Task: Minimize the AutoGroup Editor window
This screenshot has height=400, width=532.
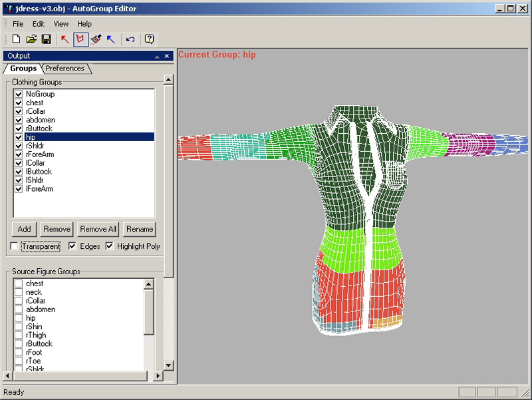Action: click(x=499, y=9)
